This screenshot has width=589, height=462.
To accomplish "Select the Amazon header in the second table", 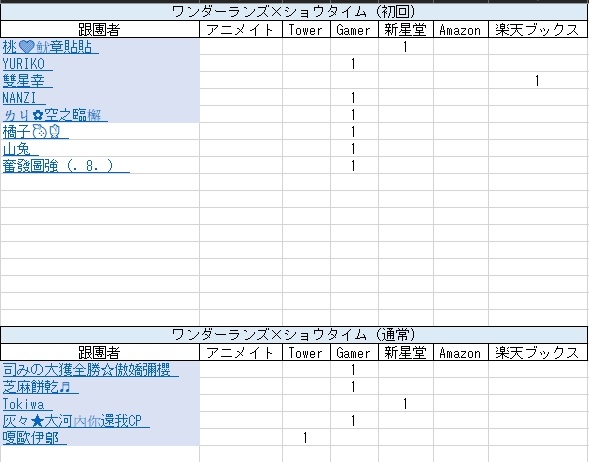I will coord(461,352).
